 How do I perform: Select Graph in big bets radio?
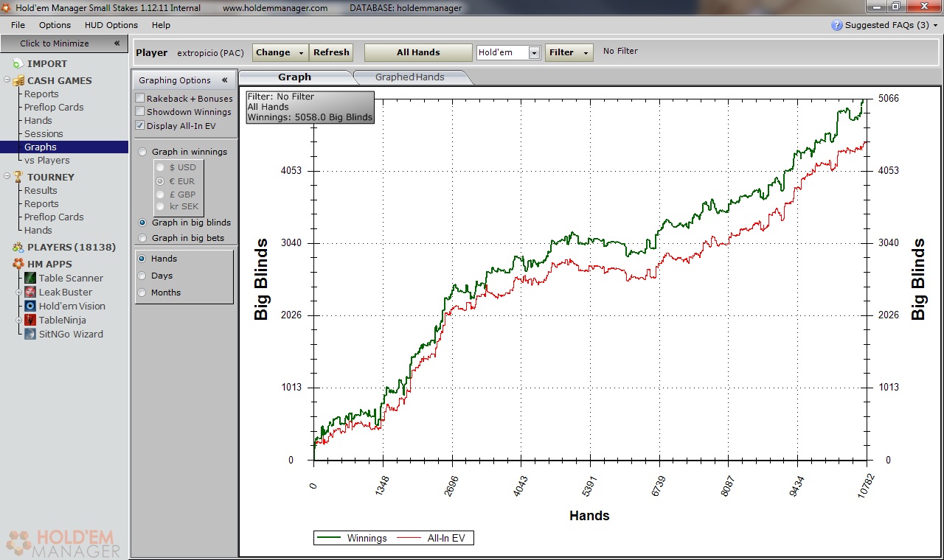(142, 238)
